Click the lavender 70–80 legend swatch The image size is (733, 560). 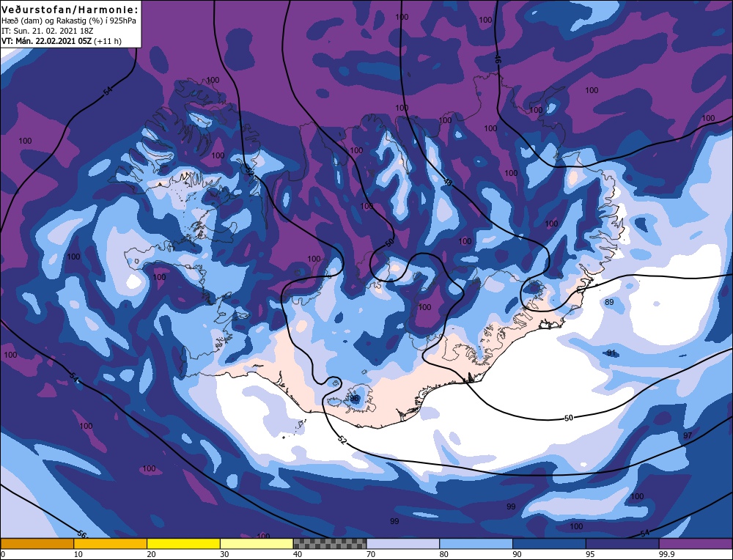pyautogui.click(x=403, y=543)
